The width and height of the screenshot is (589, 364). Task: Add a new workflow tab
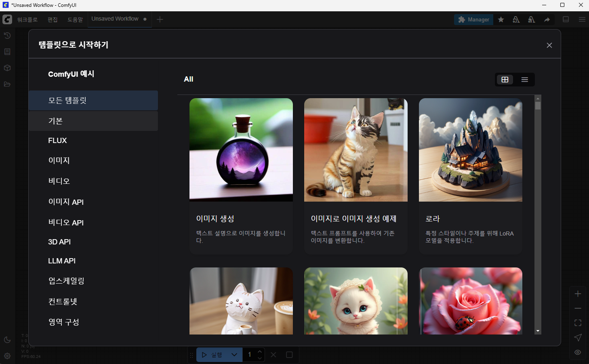click(160, 19)
